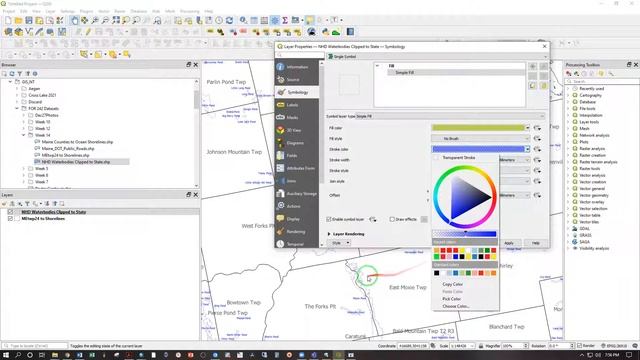
Task: Select the Pan Map hand tool
Action: click(75, 20)
